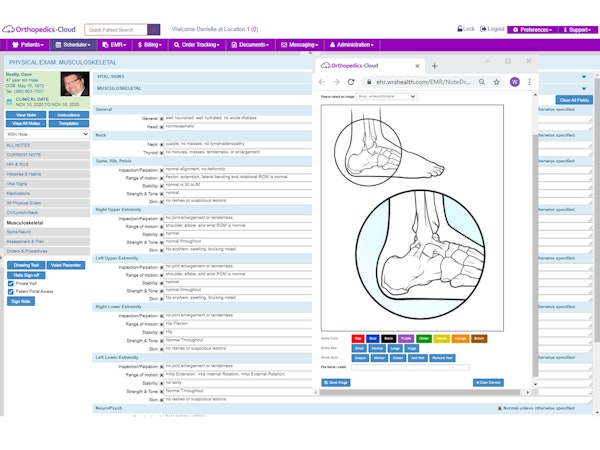Toggle the General row checkbox
Viewport: 600px width, 450px height.
161,119
